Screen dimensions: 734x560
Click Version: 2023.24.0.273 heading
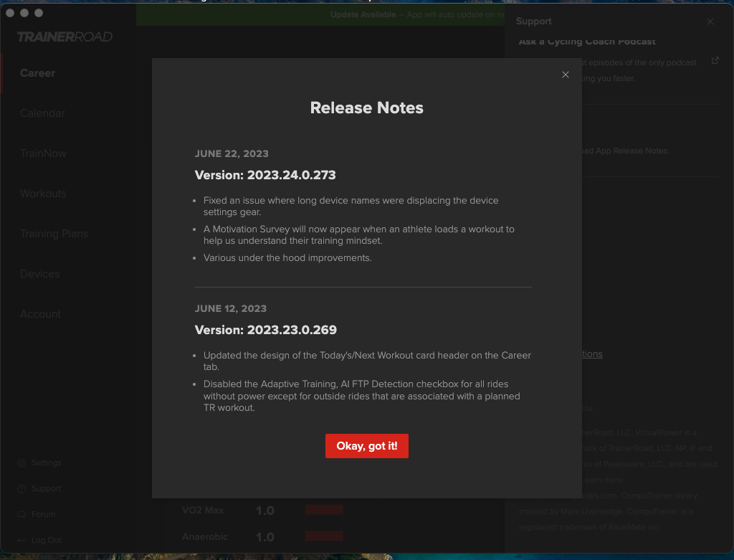point(265,175)
